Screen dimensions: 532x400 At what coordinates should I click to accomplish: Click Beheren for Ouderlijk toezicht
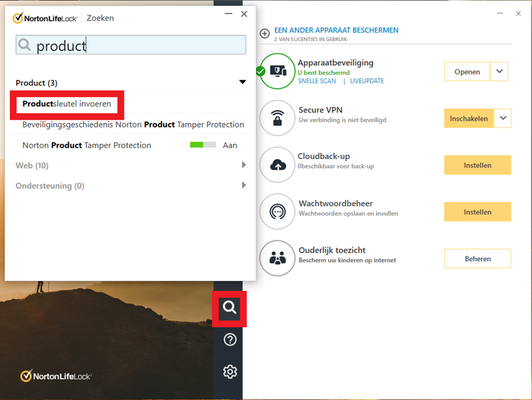(x=477, y=258)
